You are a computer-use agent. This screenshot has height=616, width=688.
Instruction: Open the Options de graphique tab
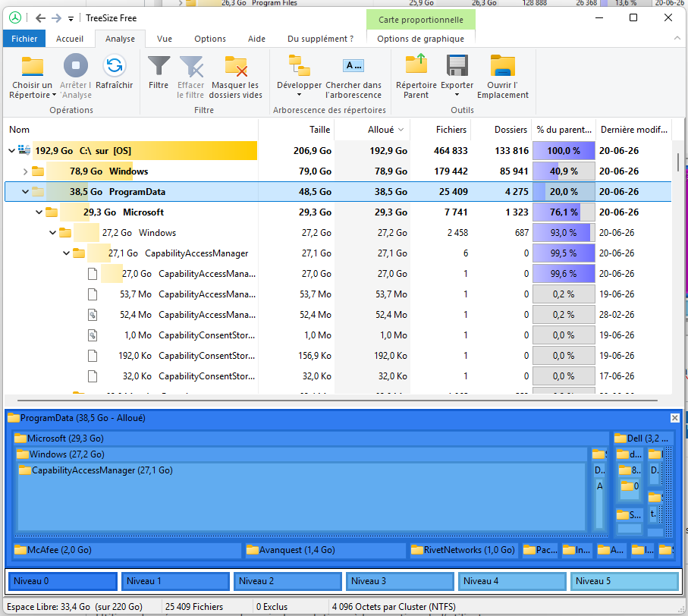pyautogui.click(x=421, y=39)
